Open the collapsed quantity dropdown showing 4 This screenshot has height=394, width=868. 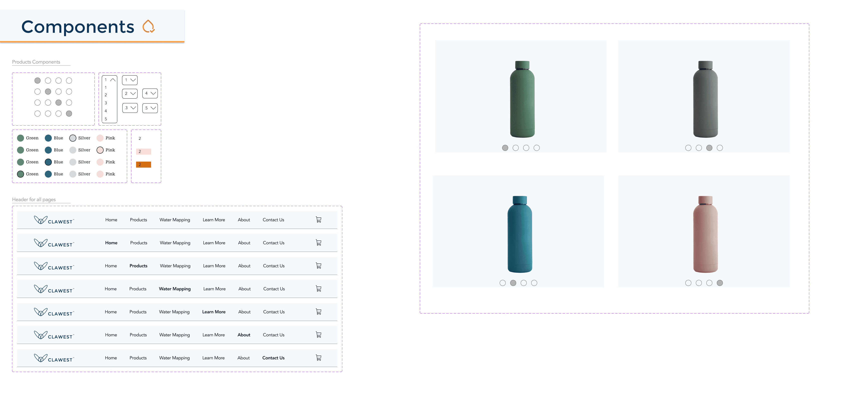(x=150, y=93)
